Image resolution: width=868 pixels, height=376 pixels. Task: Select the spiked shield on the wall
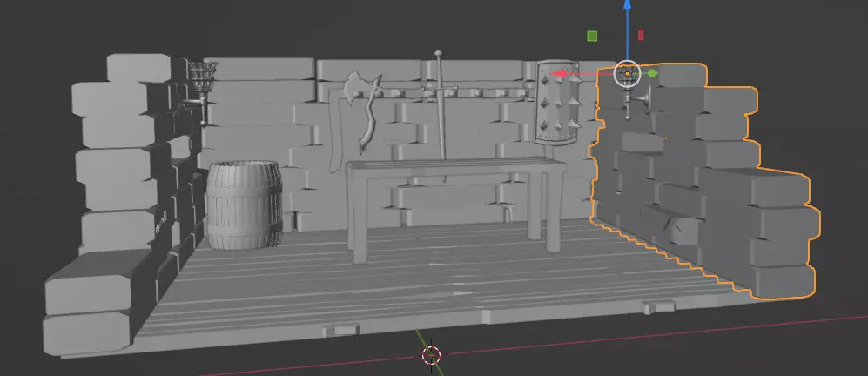(x=558, y=104)
